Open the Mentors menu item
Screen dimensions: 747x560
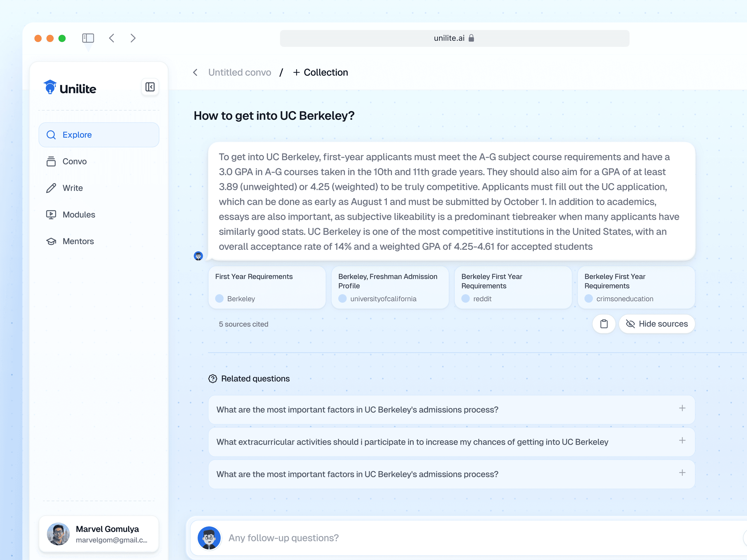[78, 241]
